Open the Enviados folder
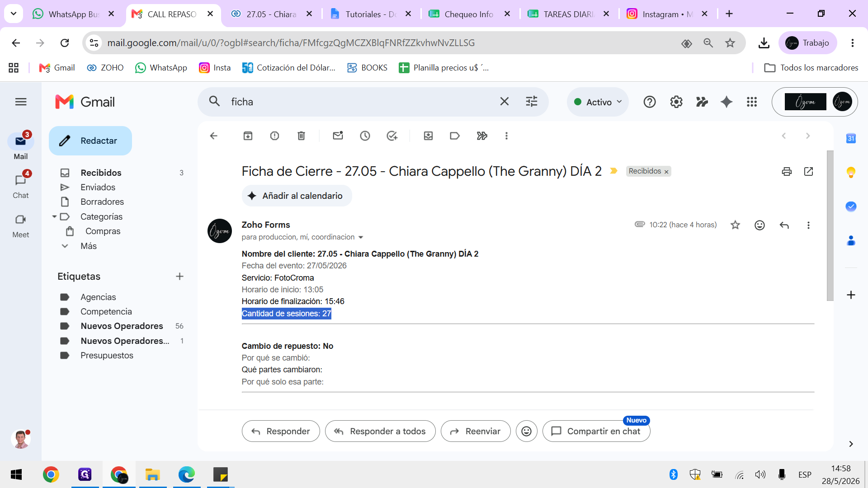Image resolution: width=868 pixels, height=488 pixels. point(98,188)
